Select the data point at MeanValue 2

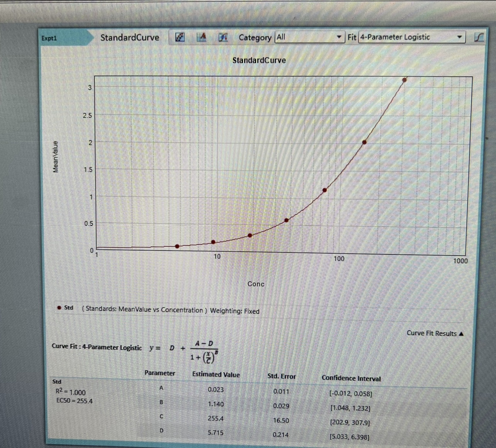364,142
